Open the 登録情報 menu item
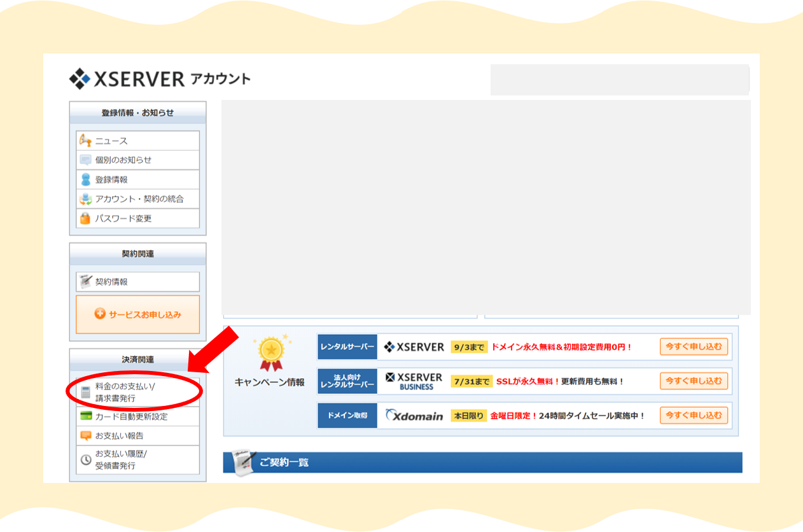This screenshot has width=803, height=532. [137, 179]
